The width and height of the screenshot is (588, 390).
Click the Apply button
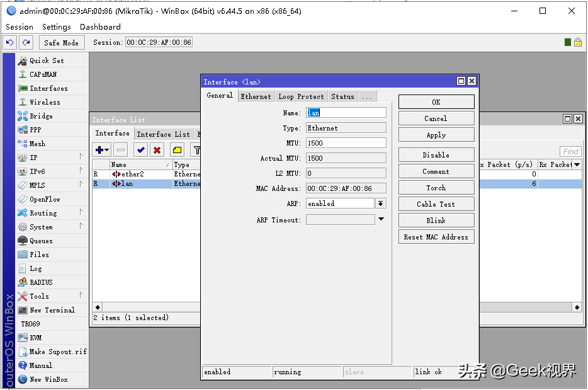tap(436, 135)
